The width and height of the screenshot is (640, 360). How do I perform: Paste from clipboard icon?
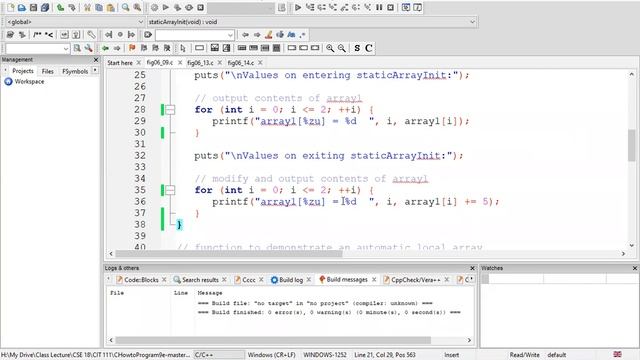[110, 7]
